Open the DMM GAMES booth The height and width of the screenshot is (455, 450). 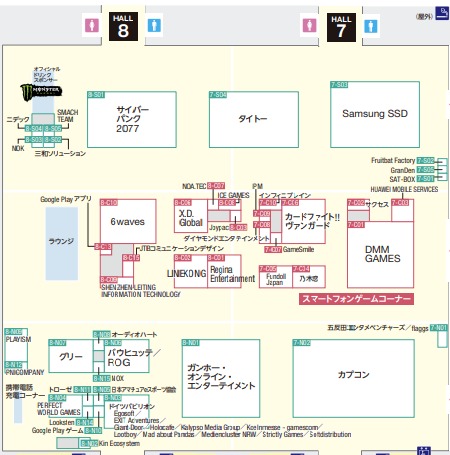380,254
